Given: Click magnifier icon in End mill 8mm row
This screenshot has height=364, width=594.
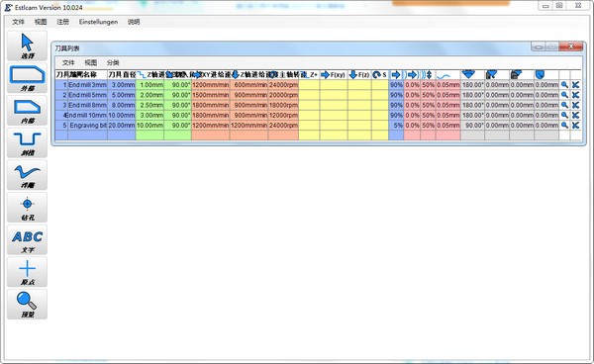Looking at the screenshot, I should tap(564, 105).
